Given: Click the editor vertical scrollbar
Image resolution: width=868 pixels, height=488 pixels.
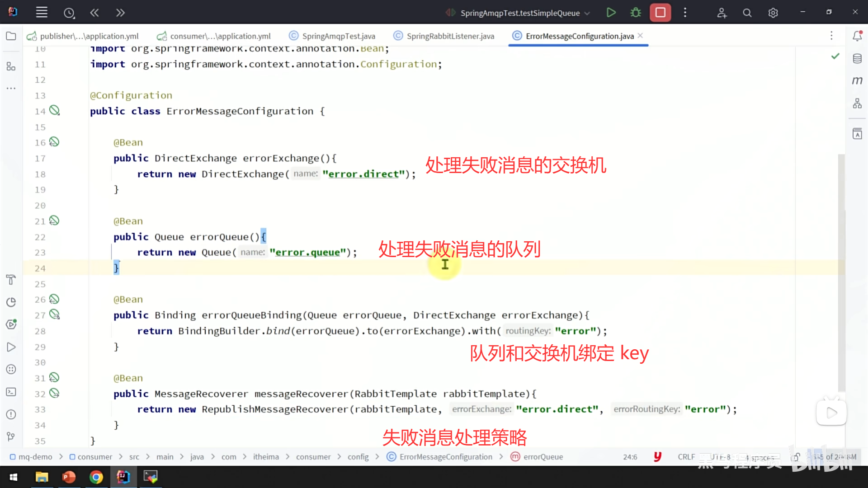Looking at the screenshot, I should pyautogui.click(x=841, y=271).
